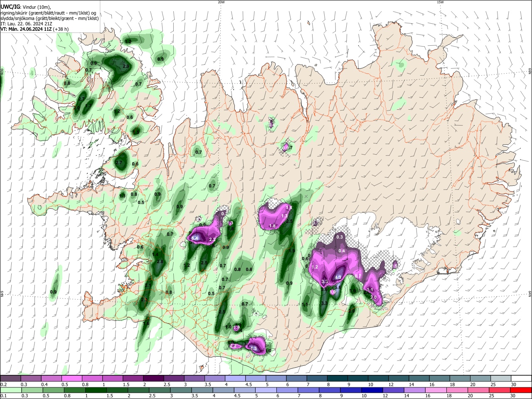
Task: Click the 'VT: Mán. 24.06.2024 11Z (+38 h)' text
Action: (x=34, y=29)
